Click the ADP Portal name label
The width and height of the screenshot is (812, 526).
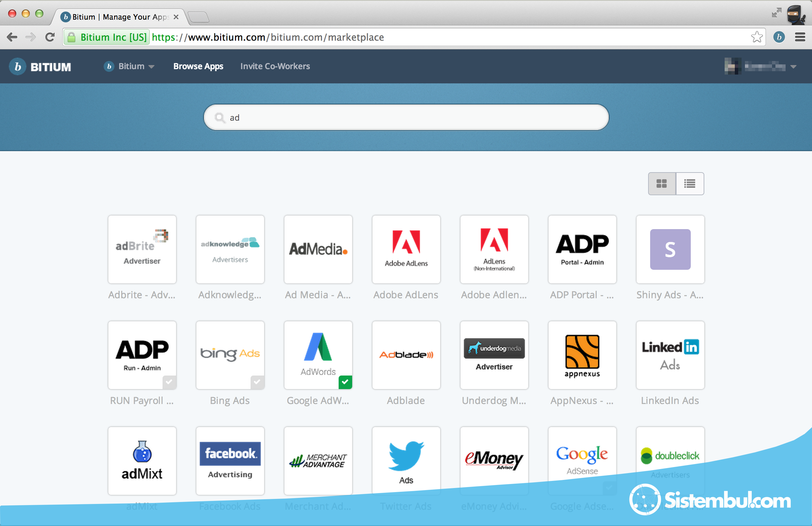pyautogui.click(x=582, y=295)
